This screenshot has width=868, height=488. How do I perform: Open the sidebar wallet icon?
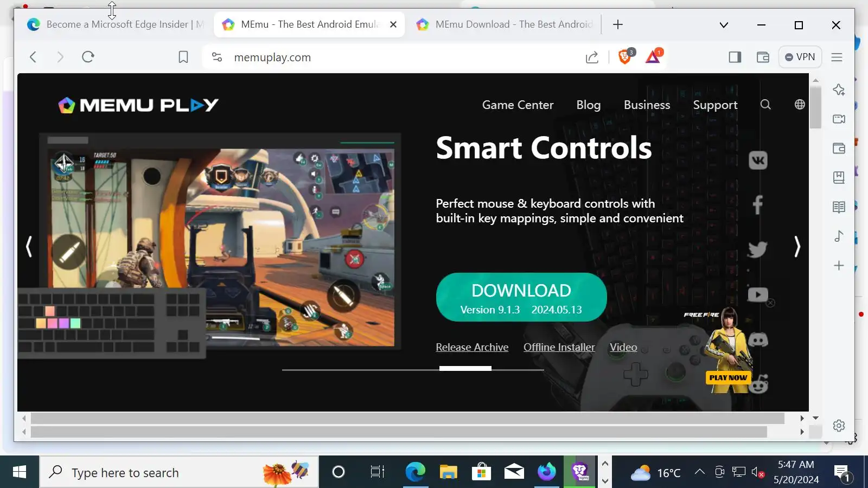[x=839, y=148]
